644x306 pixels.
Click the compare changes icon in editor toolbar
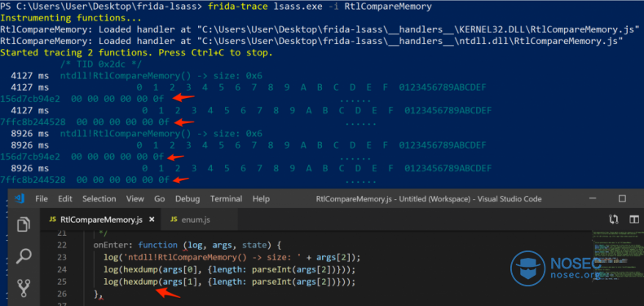point(614,220)
